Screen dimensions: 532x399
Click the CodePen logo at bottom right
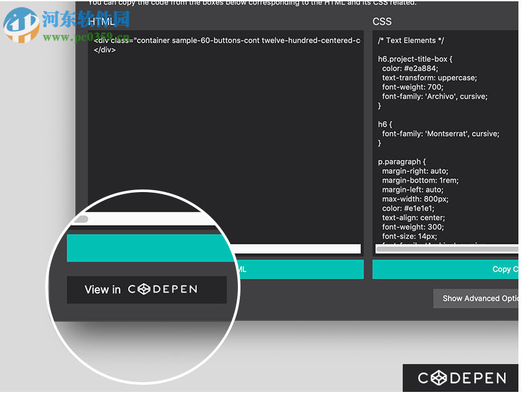tap(460, 378)
